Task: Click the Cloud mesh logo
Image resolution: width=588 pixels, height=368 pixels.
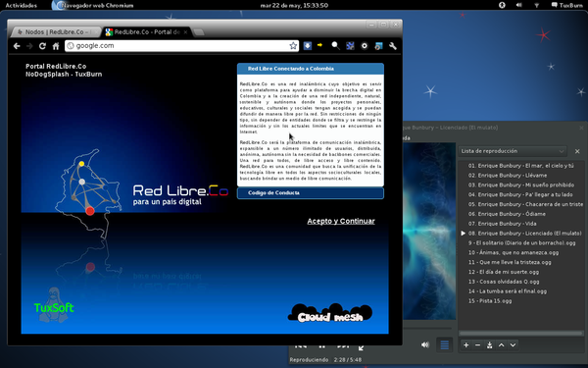Action: [x=330, y=313]
